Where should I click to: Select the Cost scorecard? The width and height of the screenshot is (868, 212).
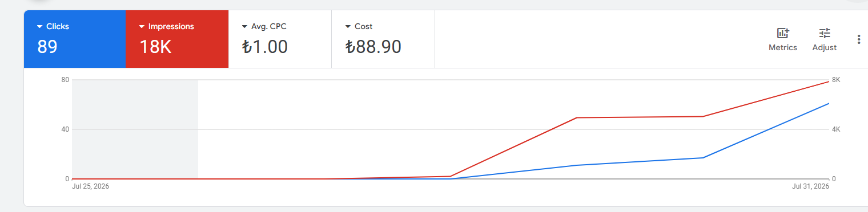383,39
